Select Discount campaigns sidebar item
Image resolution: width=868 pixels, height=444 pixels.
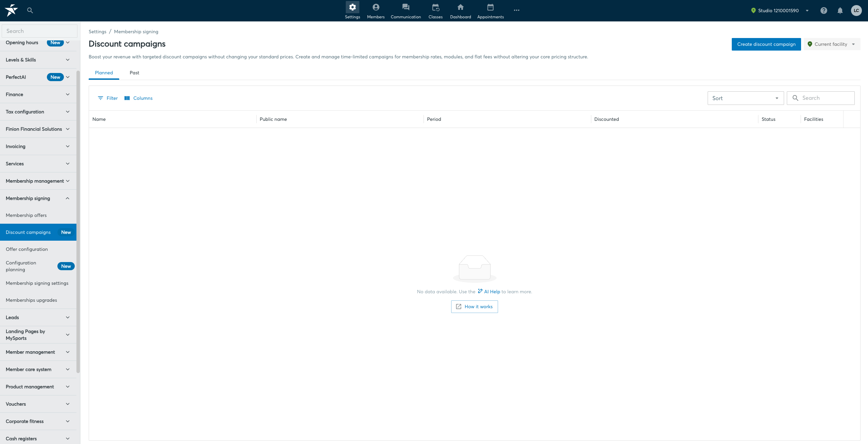coord(38,232)
